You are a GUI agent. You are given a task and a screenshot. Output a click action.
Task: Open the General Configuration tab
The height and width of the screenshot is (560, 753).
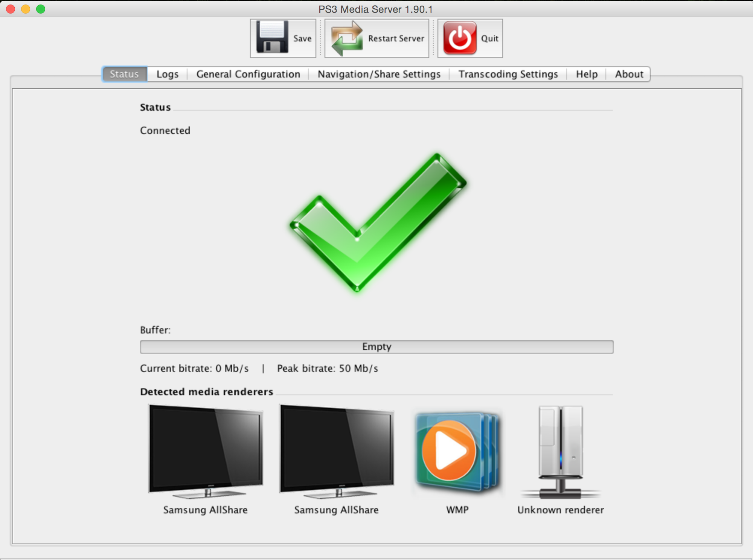(x=248, y=74)
